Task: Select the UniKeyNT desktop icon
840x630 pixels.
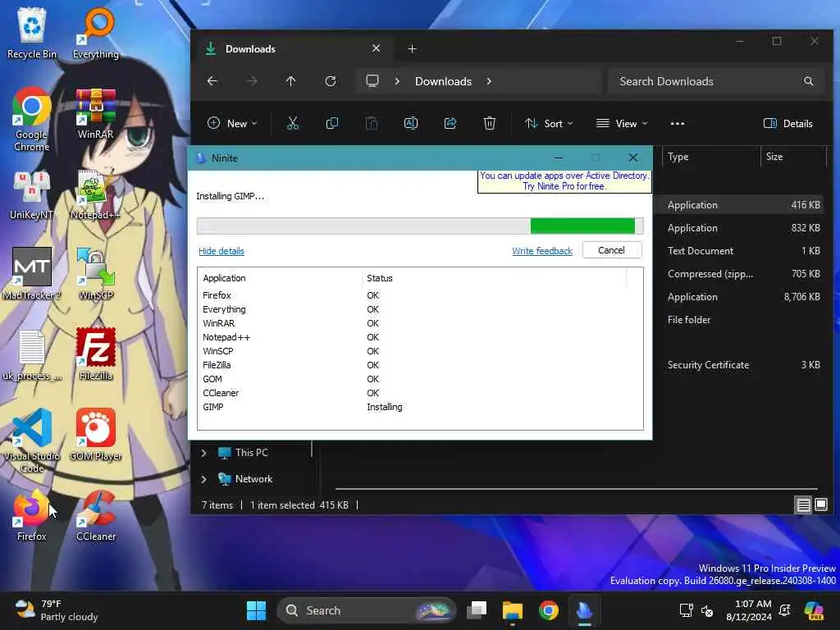Action: pos(32,195)
